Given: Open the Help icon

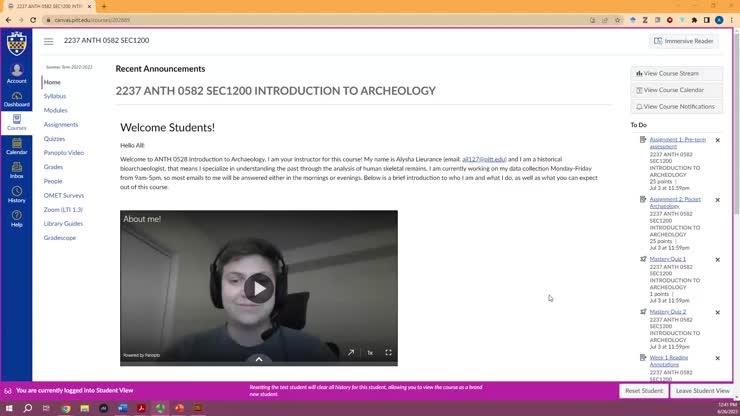Looking at the screenshot, I should coord(17,219).
